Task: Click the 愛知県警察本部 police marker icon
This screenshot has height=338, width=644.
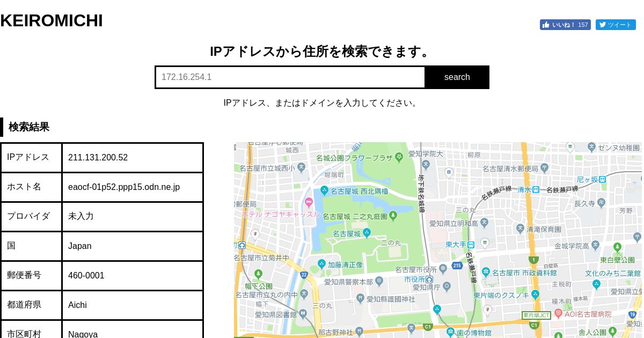Action: [x=379, y=281]
